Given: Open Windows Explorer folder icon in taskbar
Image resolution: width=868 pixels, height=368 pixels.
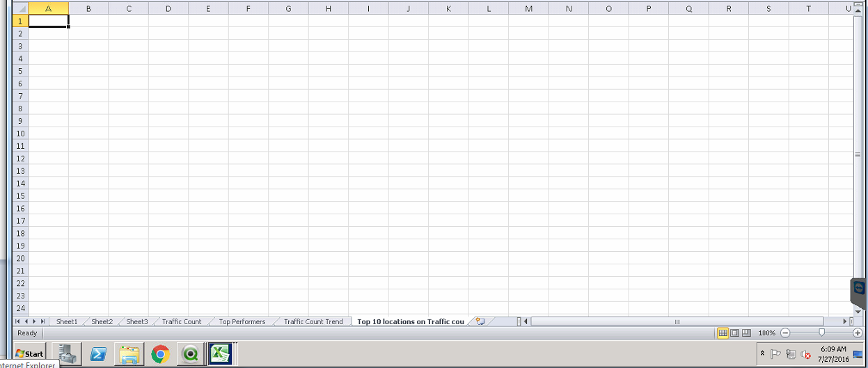Looking at the screenshot, I should (x=129, y=354).
